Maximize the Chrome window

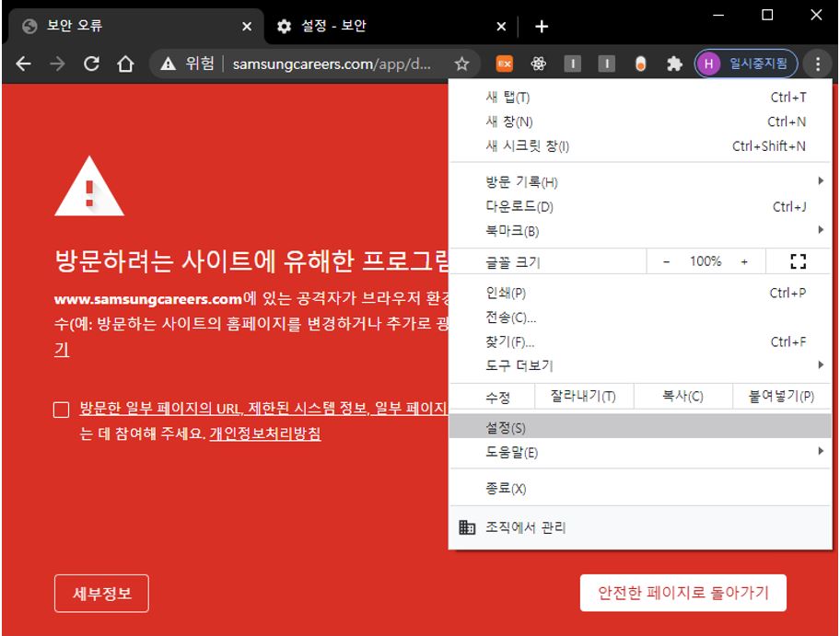coord(767,15)
